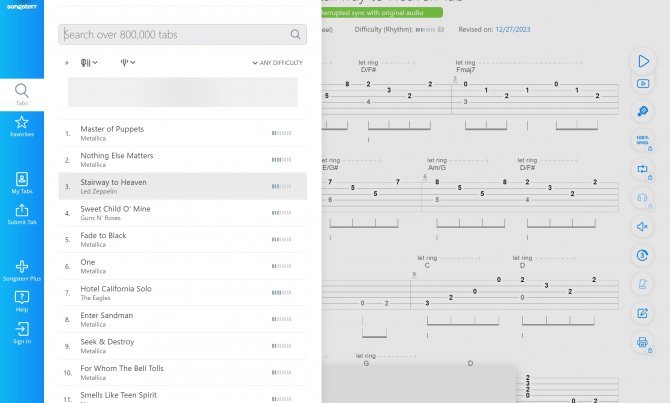The height and width of the screenshot is (403, 670).
Task: Click the Search over 800,000 tabs field
Action: click(x=182, y=35)
